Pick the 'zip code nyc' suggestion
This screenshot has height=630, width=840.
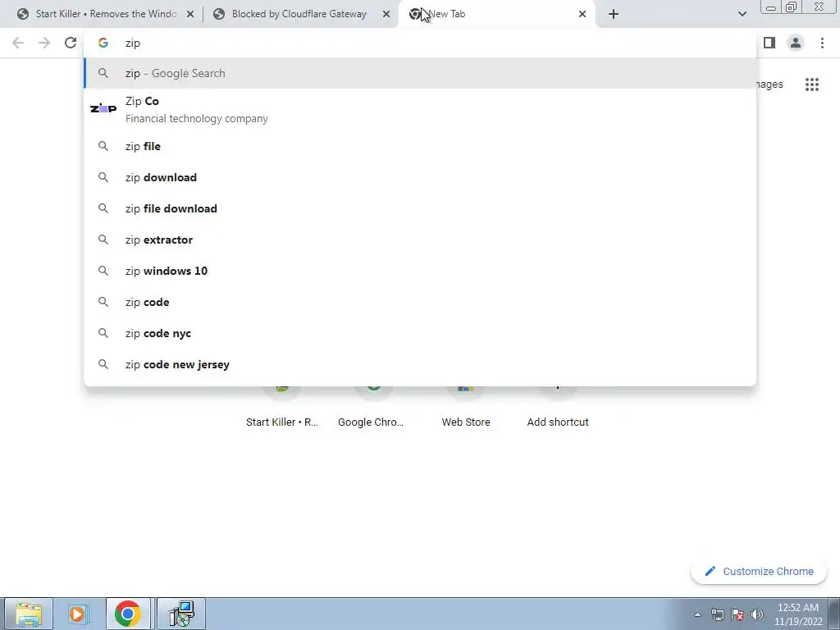[x=420, y=333]
